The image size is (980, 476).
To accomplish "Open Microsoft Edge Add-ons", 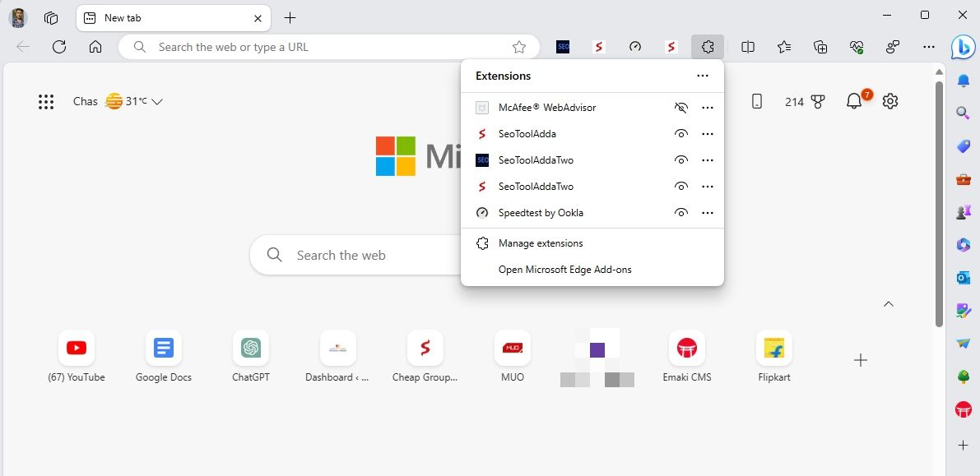I will 565,269.
